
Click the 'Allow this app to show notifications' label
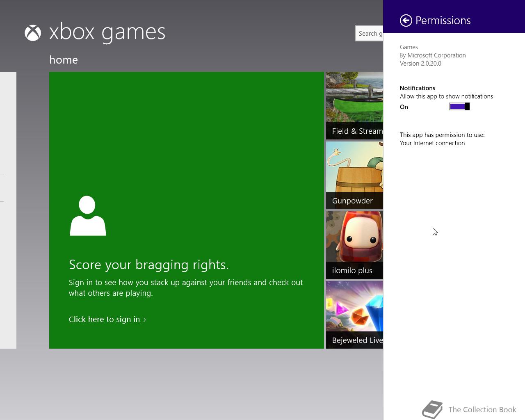click(x=446, y=96)
